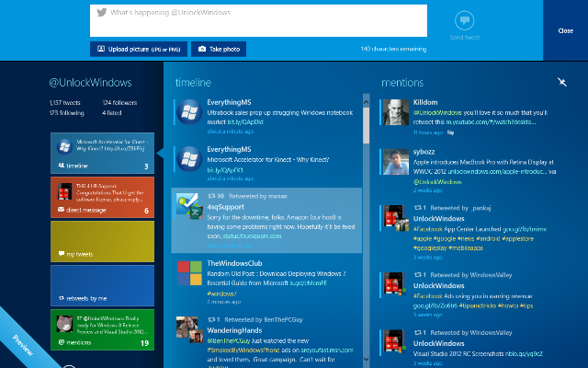Click Upload picture button
The image size is (588, 368).
coord(139,49)
